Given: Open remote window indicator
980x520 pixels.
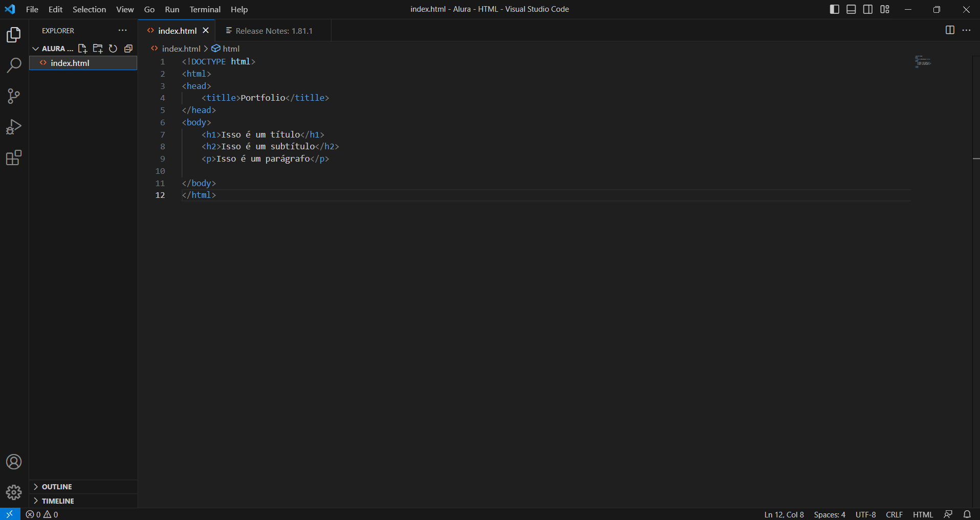Looking at the screenshot, I should (10, 514).
